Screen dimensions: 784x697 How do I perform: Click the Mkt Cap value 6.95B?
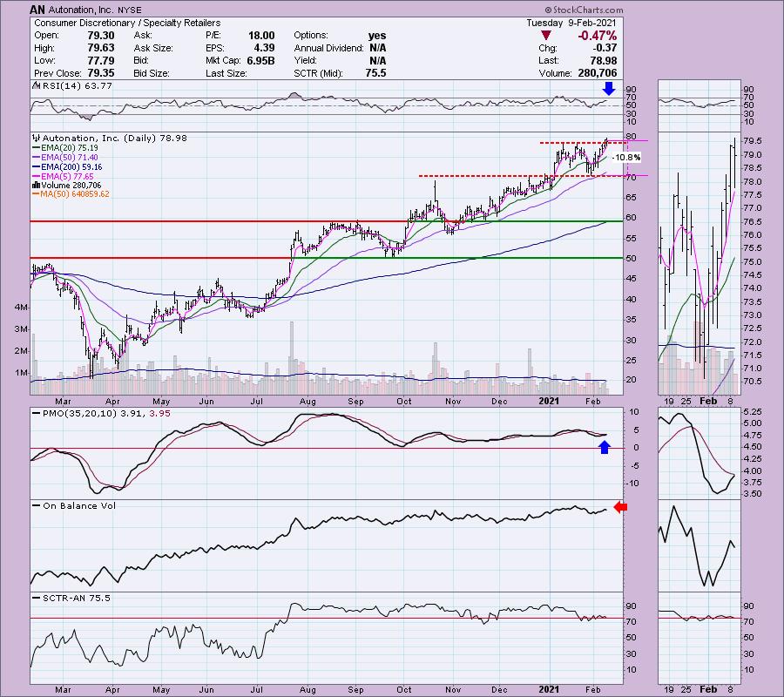pyautogui.click(x=260, y=60)
